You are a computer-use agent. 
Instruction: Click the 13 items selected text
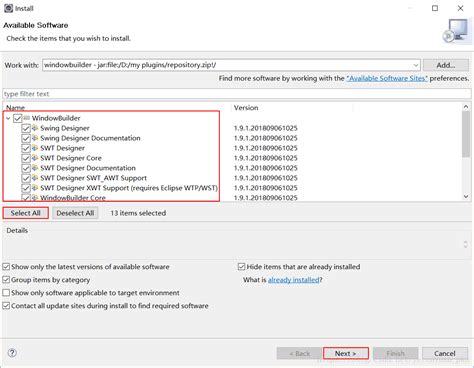point(138,213)
